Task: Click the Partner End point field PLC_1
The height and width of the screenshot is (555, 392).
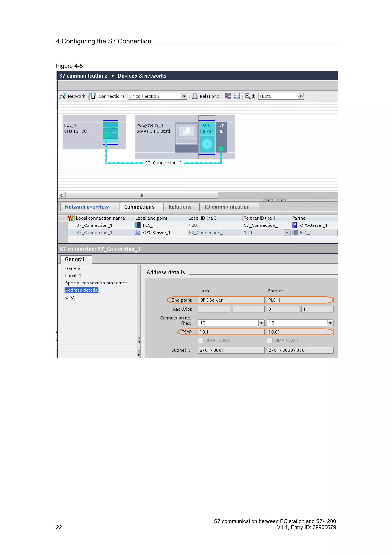Action: tap(300, 300)
